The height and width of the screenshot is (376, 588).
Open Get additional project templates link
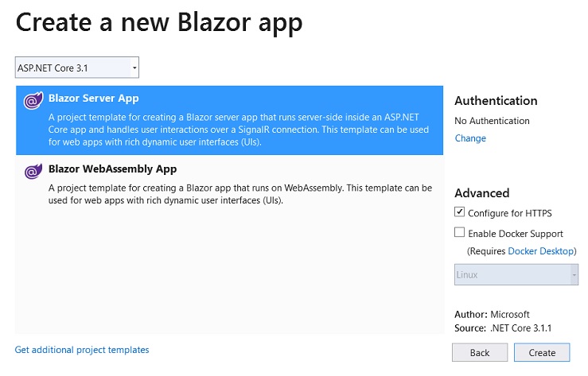pos(82,350)
